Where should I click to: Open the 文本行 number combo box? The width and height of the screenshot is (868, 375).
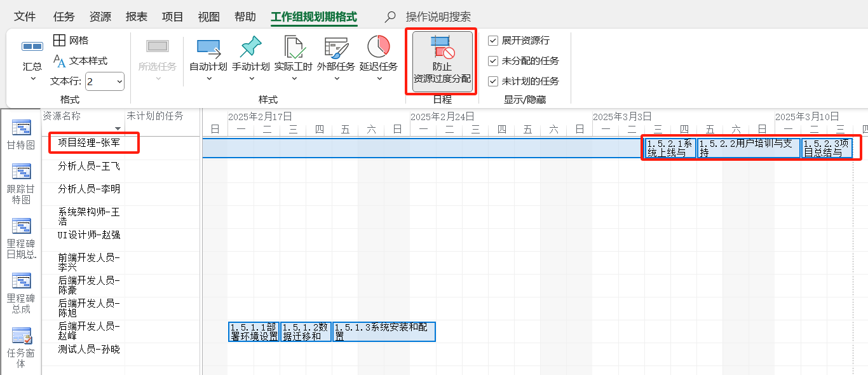point(105,81)
